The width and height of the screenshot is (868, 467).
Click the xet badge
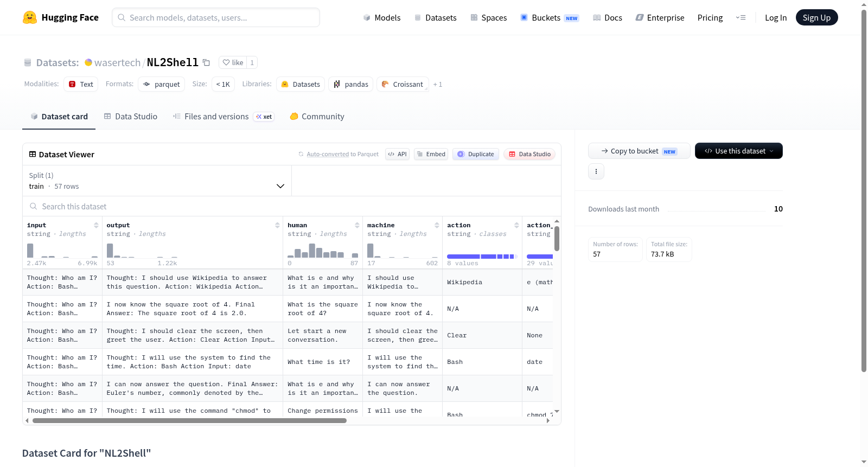click(264, 117)
